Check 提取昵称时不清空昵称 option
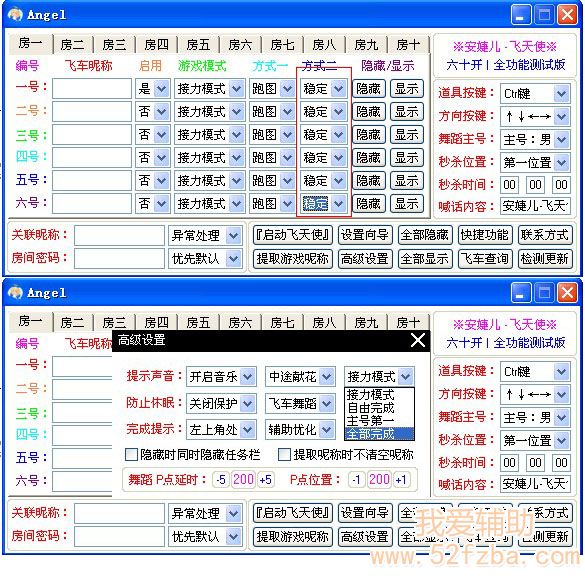The image size is (585, 580). 284,454
